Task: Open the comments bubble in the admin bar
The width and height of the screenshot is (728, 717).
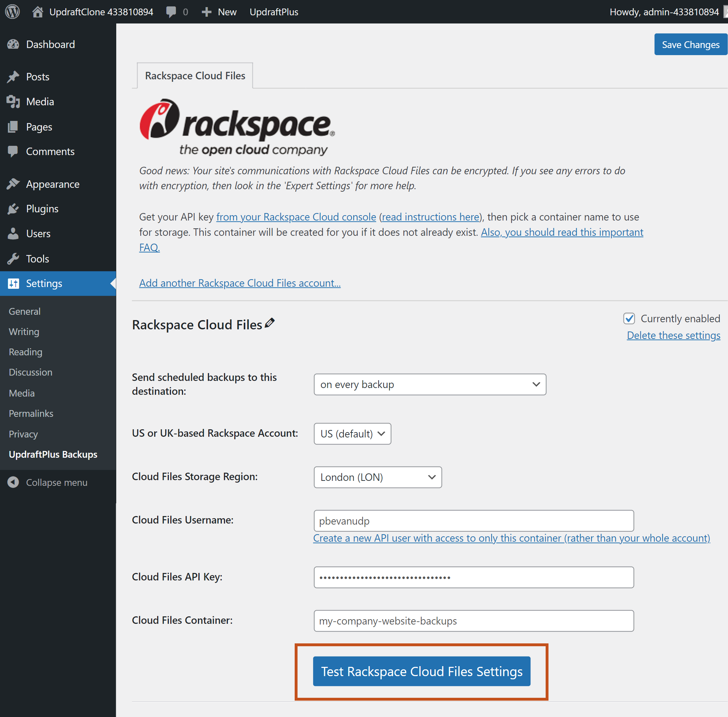Action: tap(172, 11)
